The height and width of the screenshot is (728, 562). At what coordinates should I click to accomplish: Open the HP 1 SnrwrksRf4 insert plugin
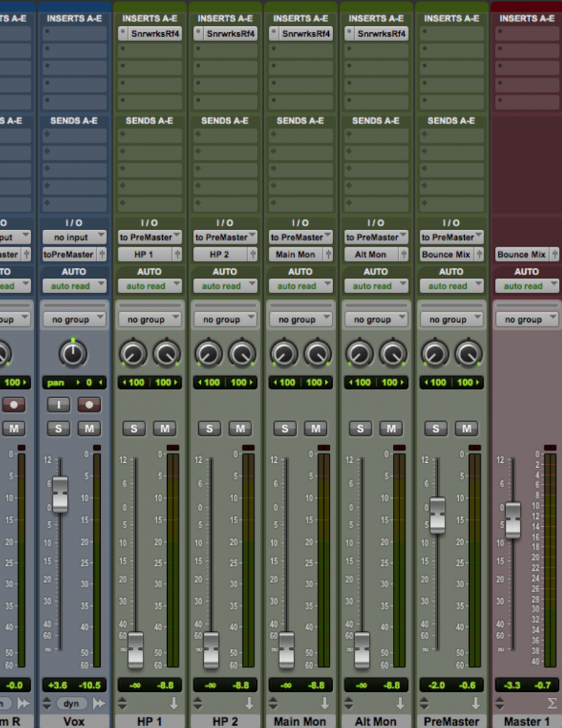[155, 33]
